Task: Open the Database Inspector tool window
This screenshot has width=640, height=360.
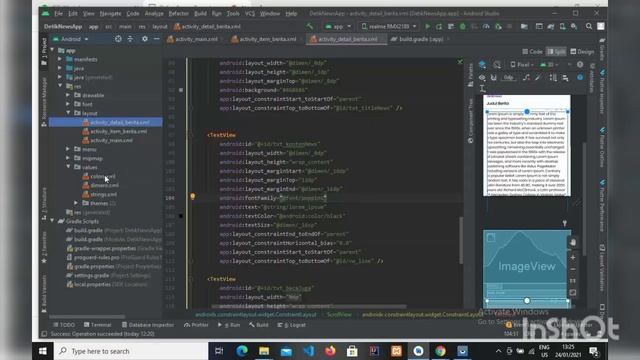Action: pos(148,325)
